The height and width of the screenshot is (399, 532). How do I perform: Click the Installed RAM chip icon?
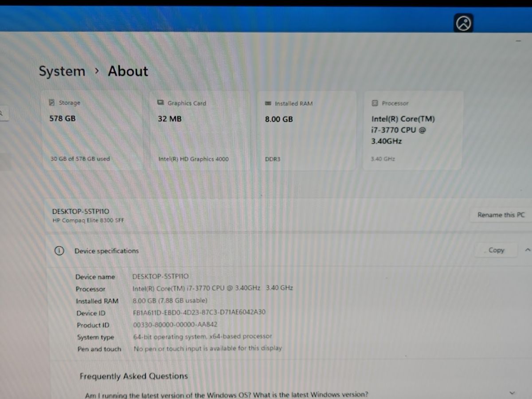pos(268,103)
